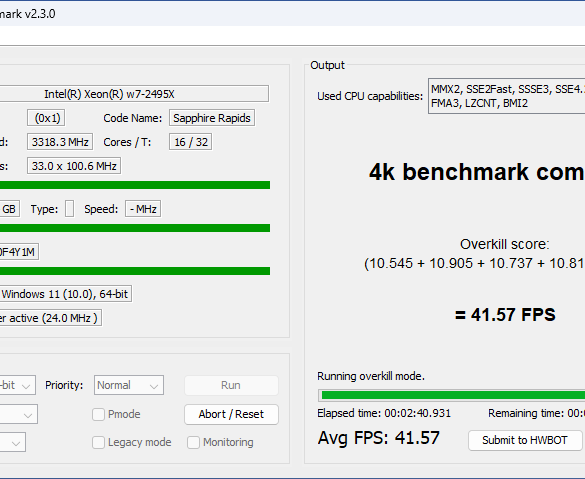Open the -bit architecture dropdown
The height and width of the screenshot is (479, 585).
(x=18, y=385)
